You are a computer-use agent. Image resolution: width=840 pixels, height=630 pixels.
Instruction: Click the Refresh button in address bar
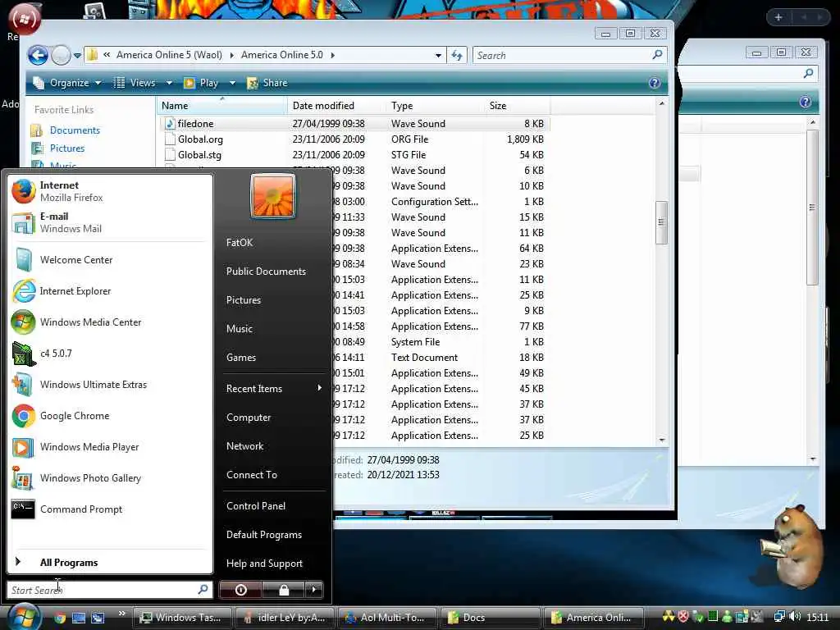pyautogui.click(x=457, y=55)
